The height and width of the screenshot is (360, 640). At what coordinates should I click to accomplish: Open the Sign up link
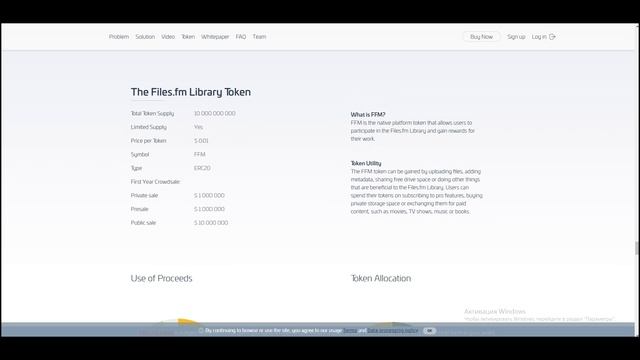[x=516, y=37]
